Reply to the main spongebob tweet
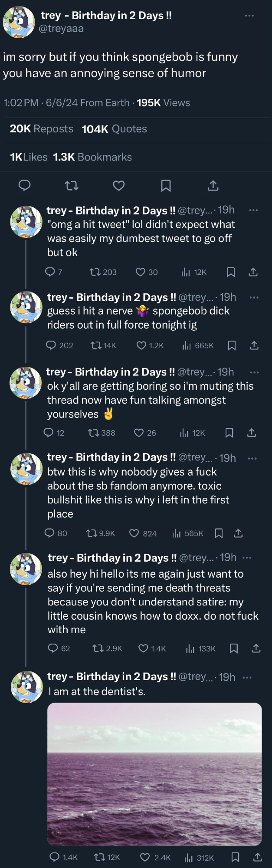272x868 pixels. [x=24, y=186]
